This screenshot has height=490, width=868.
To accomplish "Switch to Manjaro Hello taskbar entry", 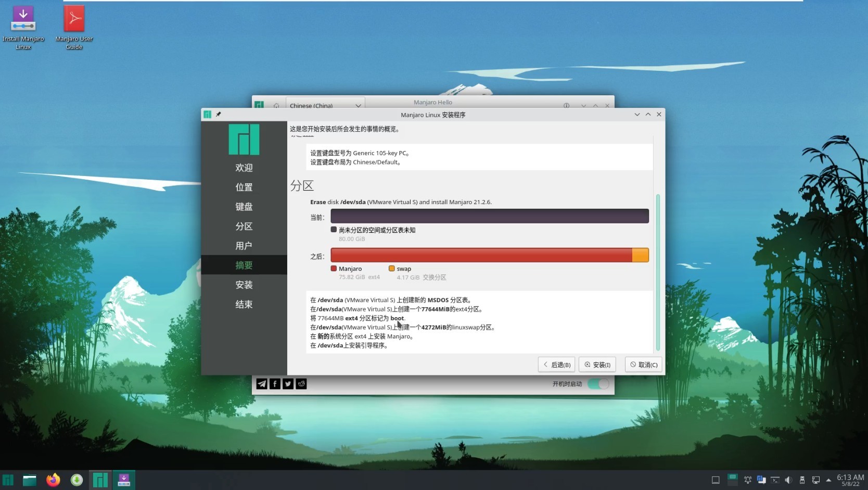I will tap(100, 480).
